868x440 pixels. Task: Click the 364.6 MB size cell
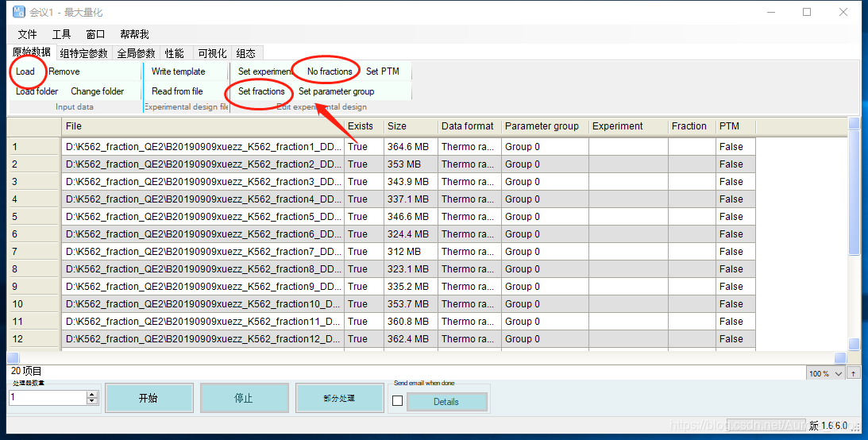(x=411, y=147)
